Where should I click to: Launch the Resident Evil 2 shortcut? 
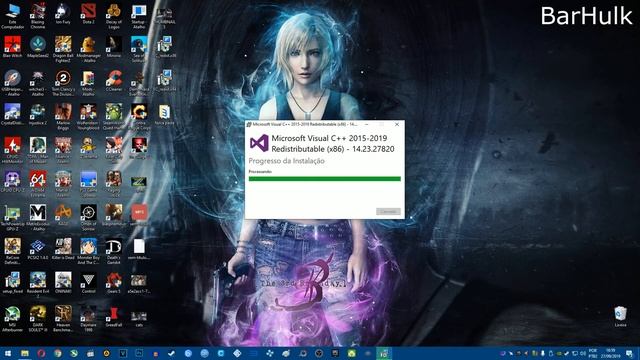[38, 285]
